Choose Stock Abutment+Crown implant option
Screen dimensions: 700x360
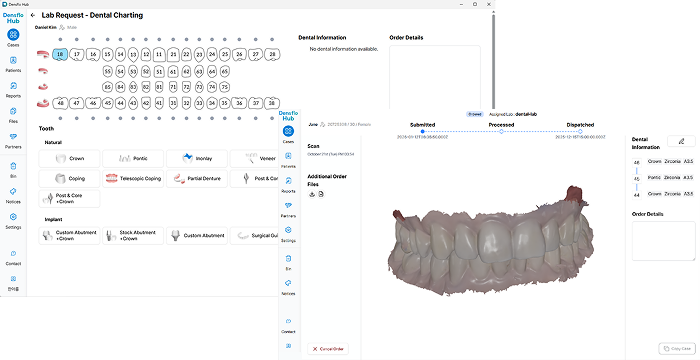133,236
